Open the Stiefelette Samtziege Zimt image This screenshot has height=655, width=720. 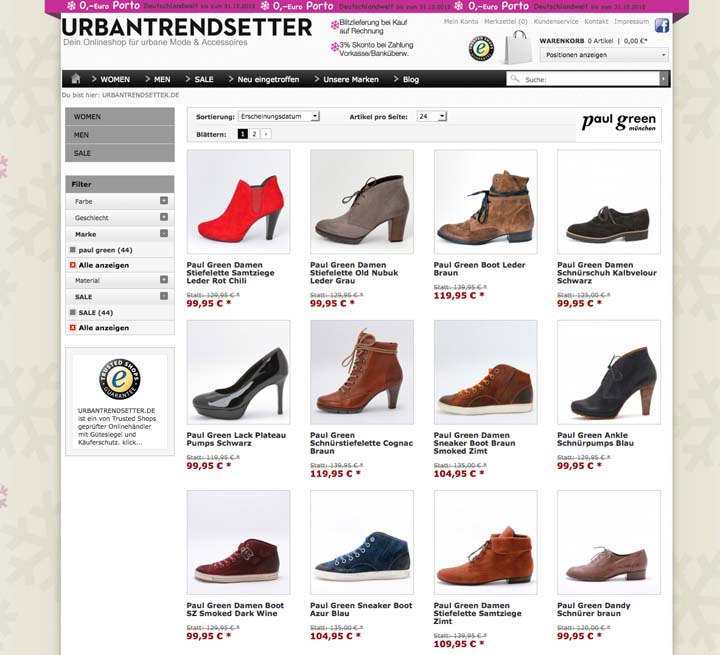[x=485, y=542]
